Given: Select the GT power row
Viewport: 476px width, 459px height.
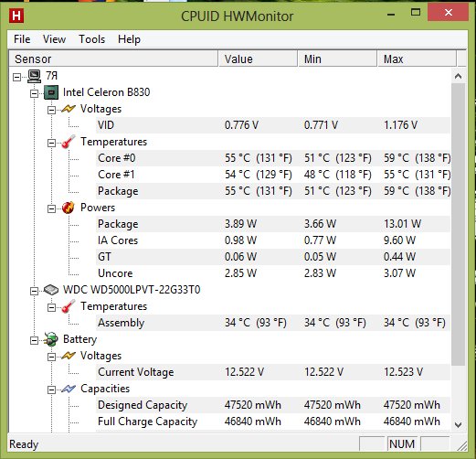Looking at the screenshot, I should [273, 257].
